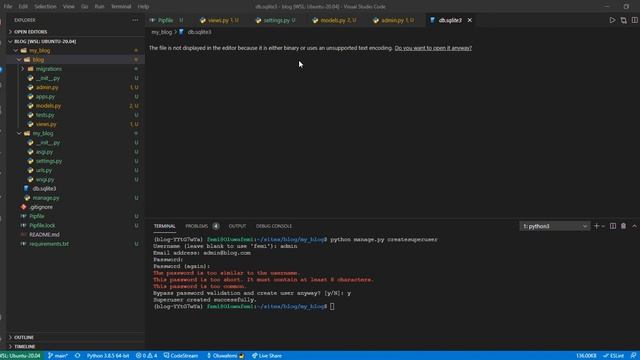Close the db.sqlite3 tab

(x=469, y=20)
